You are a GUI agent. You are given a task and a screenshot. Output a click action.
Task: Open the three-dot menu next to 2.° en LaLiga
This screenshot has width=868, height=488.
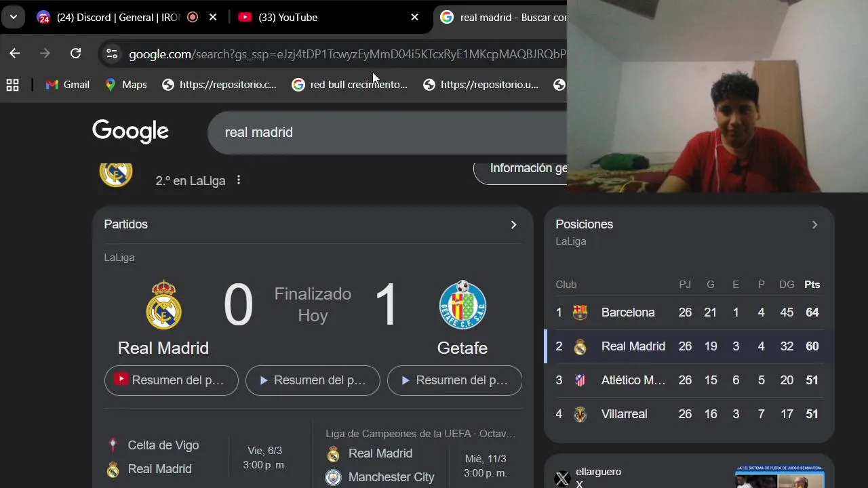[238, 180]
